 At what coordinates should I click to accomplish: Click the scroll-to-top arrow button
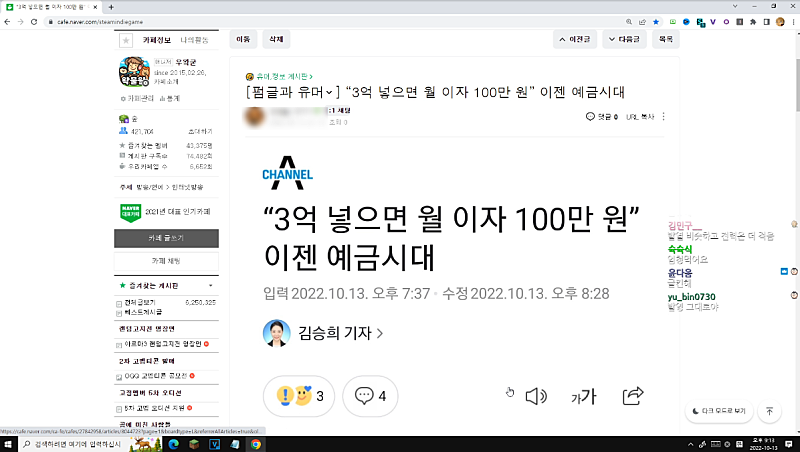pyautogui.click(x=770, y=411)
